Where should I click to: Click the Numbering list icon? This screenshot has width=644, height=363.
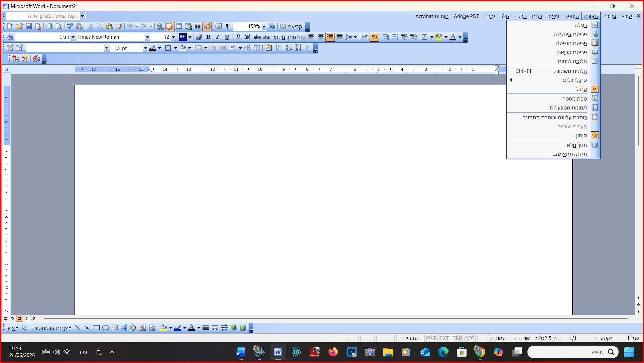point(385,37)
